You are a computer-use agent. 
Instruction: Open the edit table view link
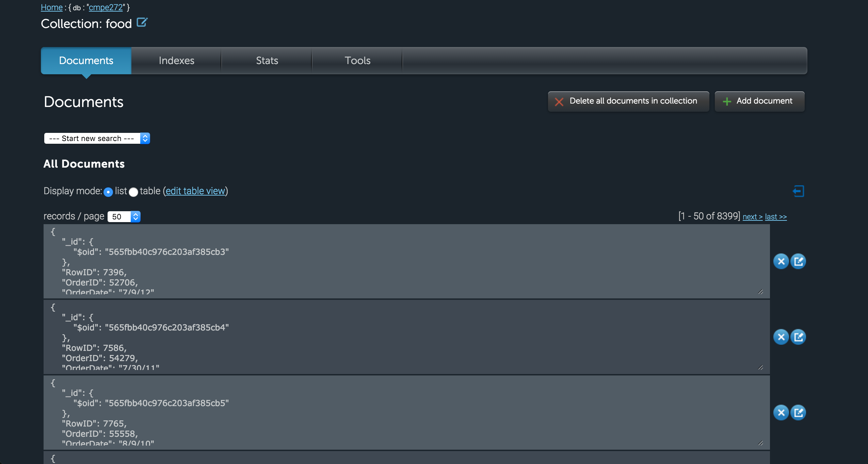[x=195, y=191]
